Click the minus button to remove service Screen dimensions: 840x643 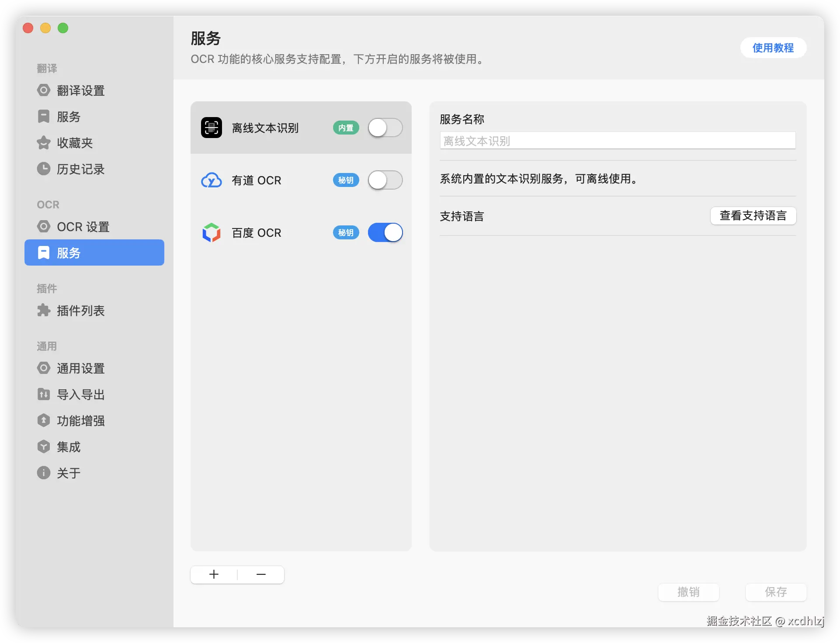261,574
